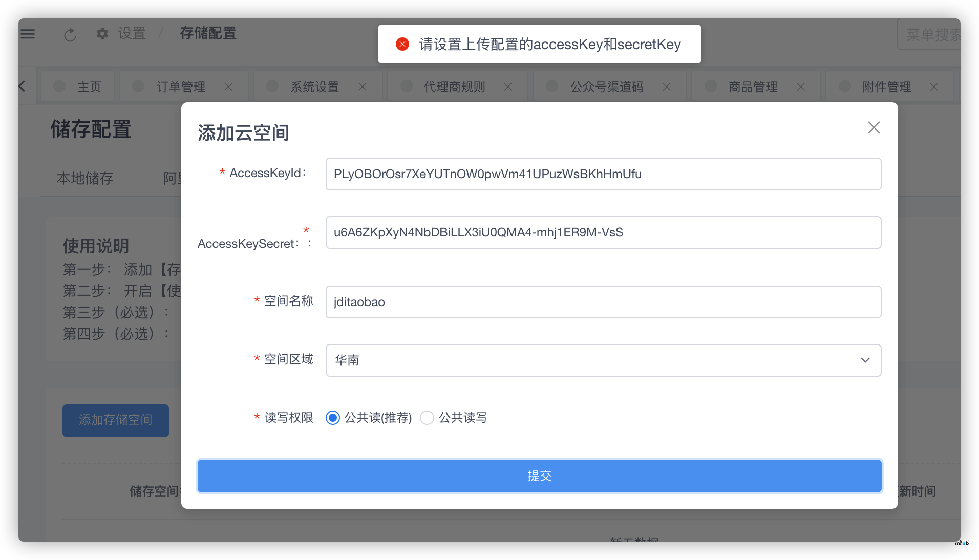The image size is (979, 560).
Task: Click the settings gear icon in breadcrumb
Action: (x=102, y=34)
